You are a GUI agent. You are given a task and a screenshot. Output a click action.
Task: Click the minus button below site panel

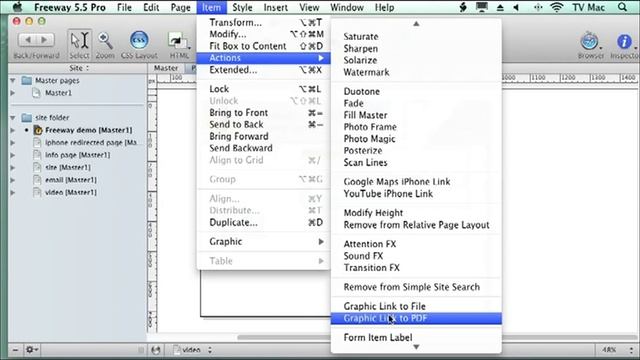coord(15,350)
